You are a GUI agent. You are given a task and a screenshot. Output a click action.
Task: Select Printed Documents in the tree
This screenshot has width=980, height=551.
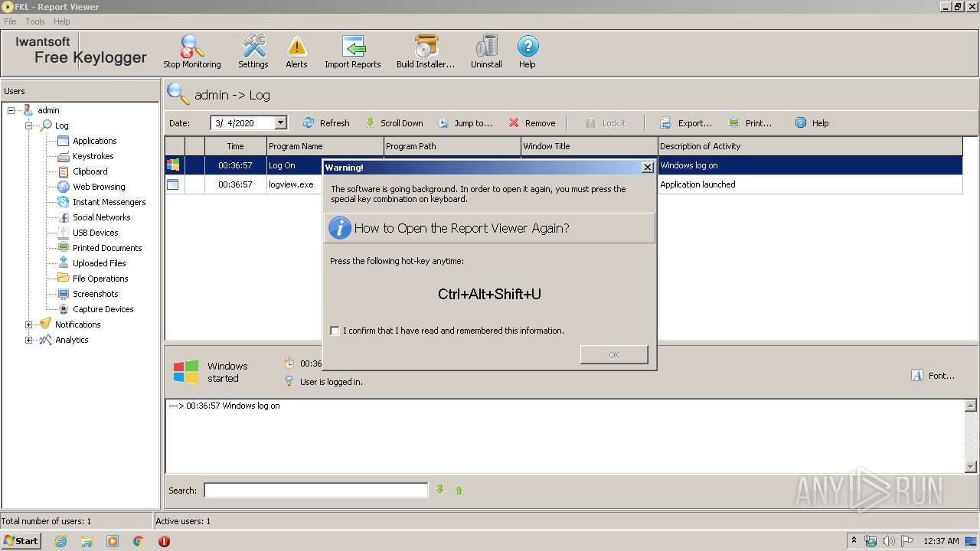point(107,248)
